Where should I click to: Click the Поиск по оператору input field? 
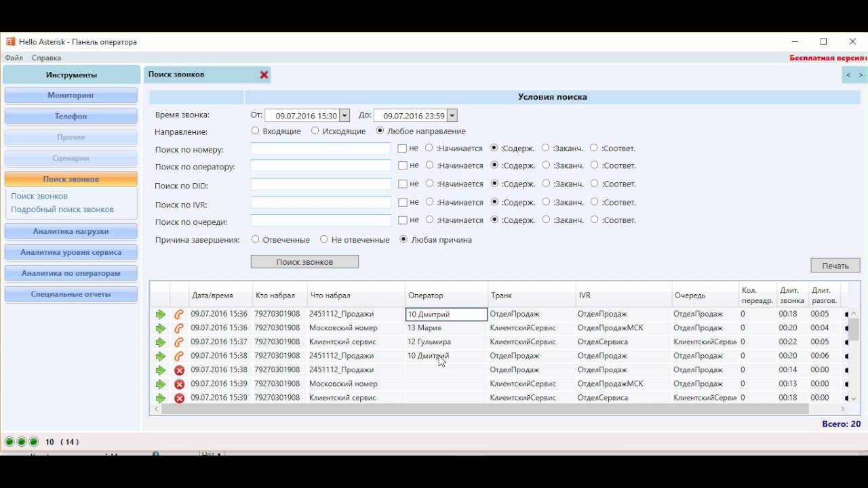(x=321, y=166)
